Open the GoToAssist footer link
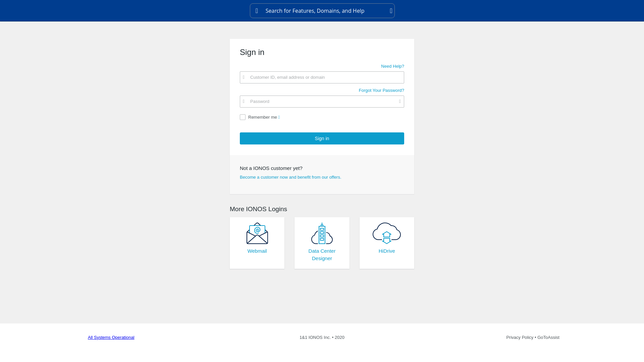Viewport: 644px width, 362px height. [x=548, y=338]
